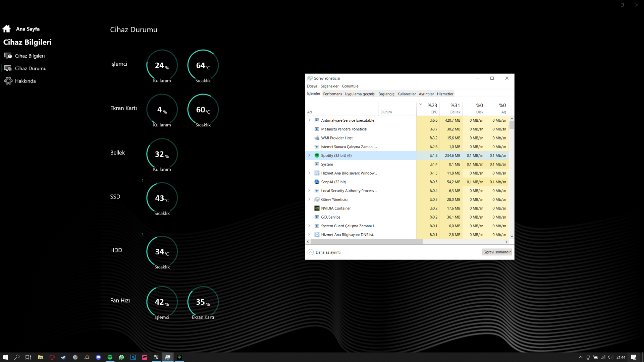644x362 pixels.
Task: Open the action center notification icon
Action: [633, 357]
